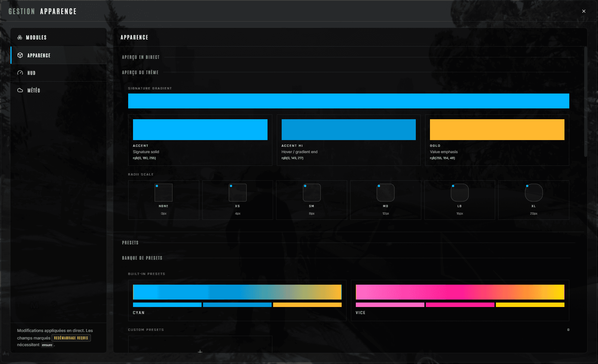Click the Radii Scale label
This screenshot has height=364, width=598.
[141, 174]
